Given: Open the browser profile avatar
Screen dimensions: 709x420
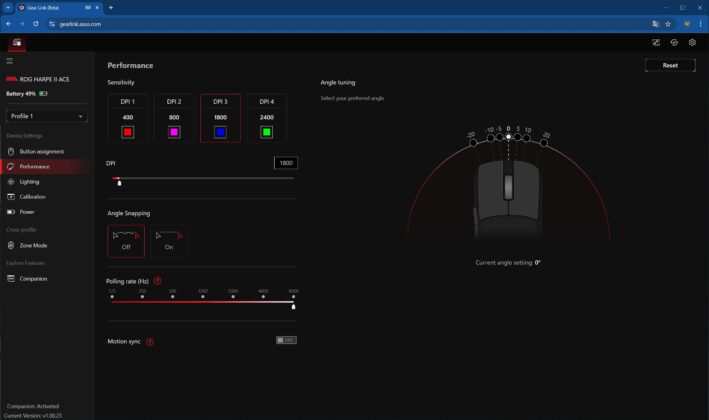Looking at the screenshot, I should click(687, 24).
